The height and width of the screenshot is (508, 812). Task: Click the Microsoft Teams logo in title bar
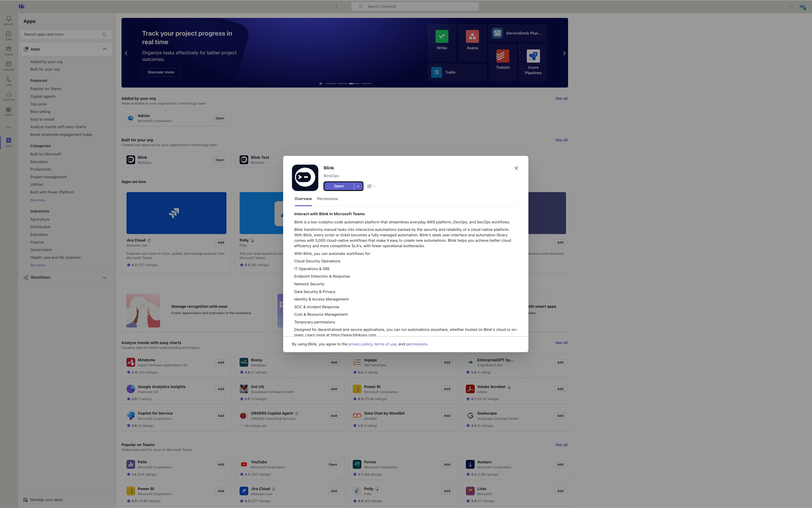tap(22, 6)
